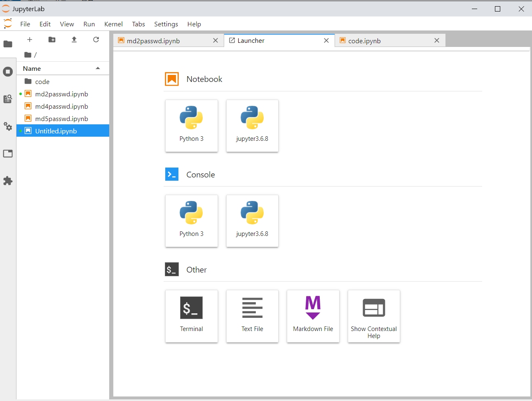This screenshot has width=532, height=401.
Task: Start jupyter3.6.8 console
Action: (x=252, y=221)
